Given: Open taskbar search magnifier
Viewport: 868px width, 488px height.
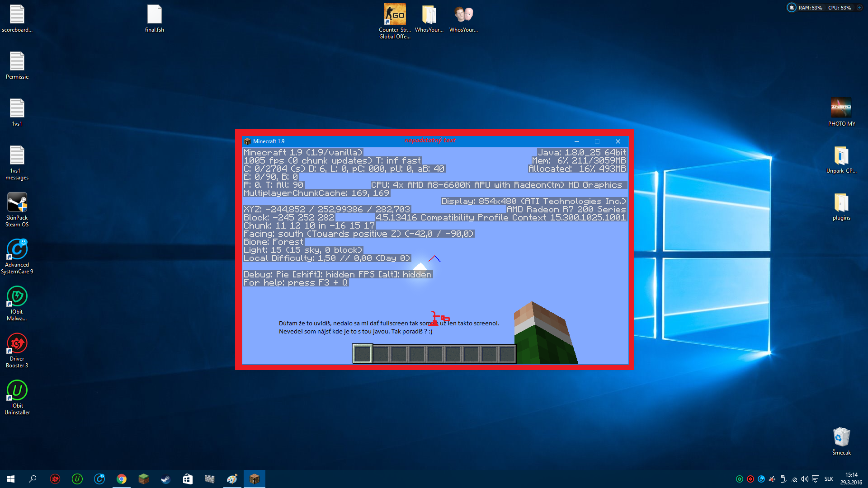Looking at the screenshot, I should point(33,479).
